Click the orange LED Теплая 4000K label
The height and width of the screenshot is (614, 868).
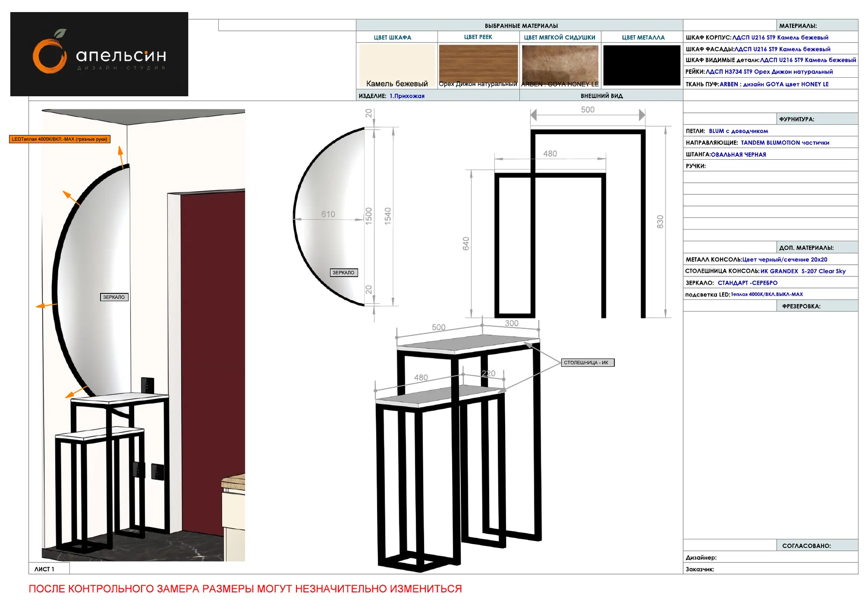coord(60,139)
